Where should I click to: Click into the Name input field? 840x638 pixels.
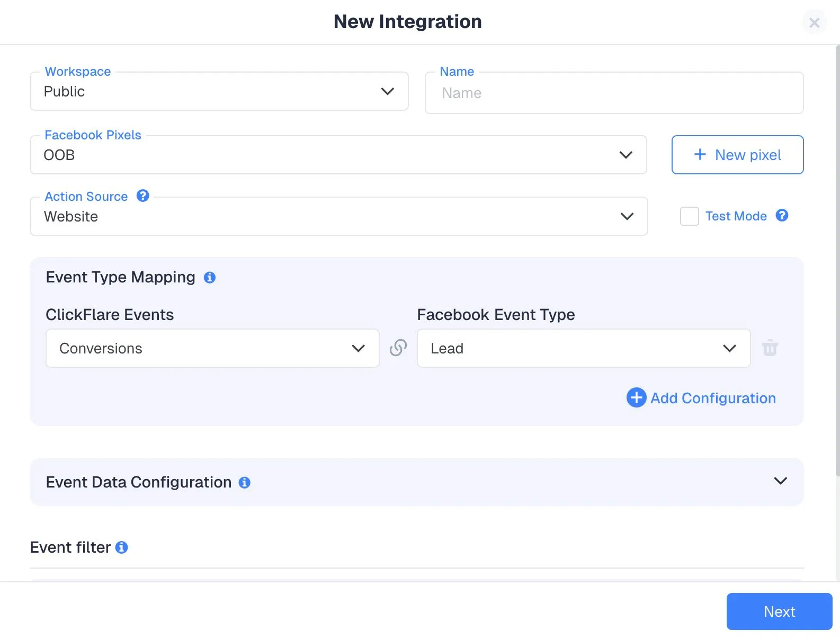pos(614,93)
